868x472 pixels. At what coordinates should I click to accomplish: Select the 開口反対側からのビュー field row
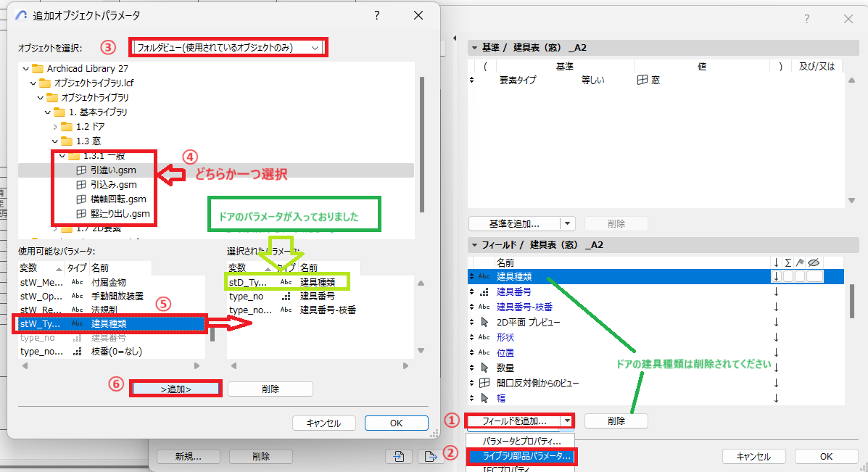[x=656, y=383]
